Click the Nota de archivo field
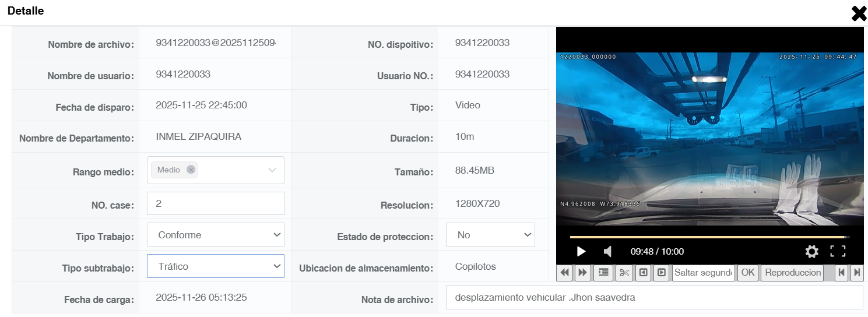Image resolution: width=868 pixels, height=317 pixels. [x=654, y=297]
